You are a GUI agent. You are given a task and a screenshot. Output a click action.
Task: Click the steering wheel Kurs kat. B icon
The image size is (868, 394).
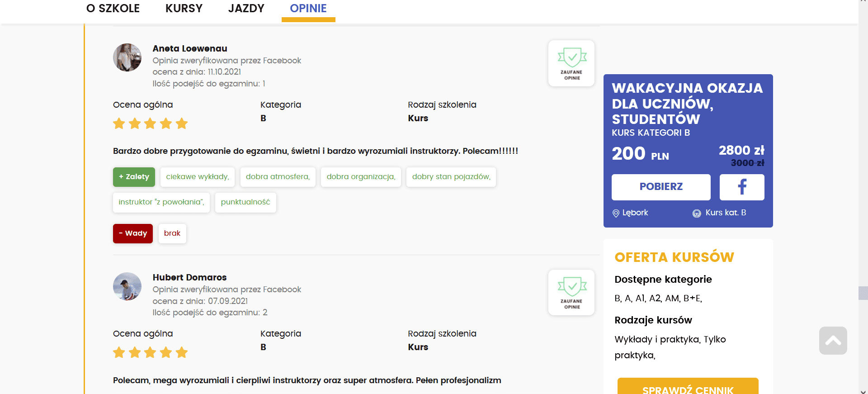697,213
